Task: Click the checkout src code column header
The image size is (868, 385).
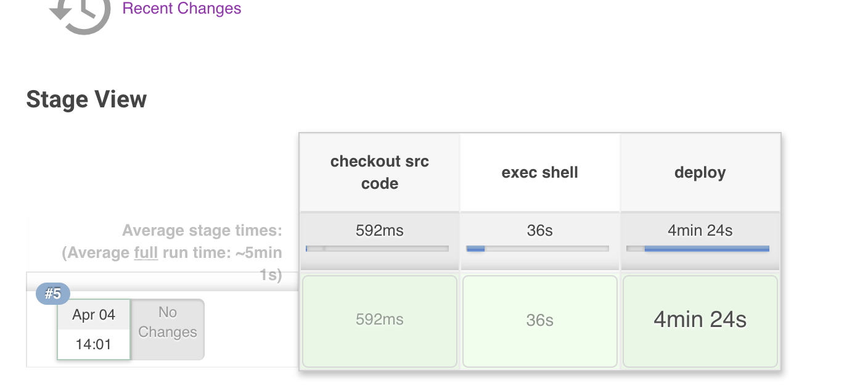Action: point(380,172)
